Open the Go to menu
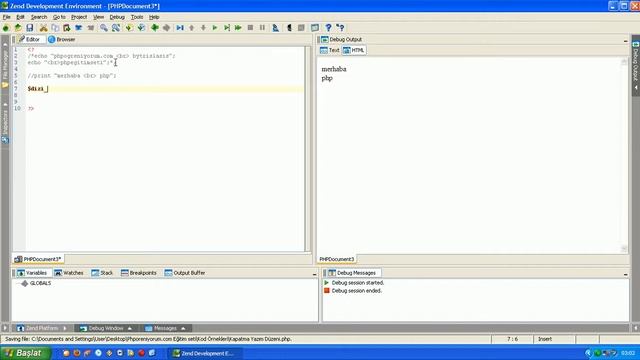 [59, 17]
